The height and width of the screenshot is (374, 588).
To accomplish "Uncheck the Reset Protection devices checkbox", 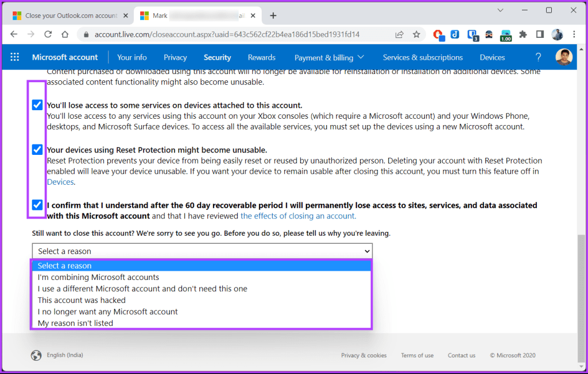I will (37, 150).
